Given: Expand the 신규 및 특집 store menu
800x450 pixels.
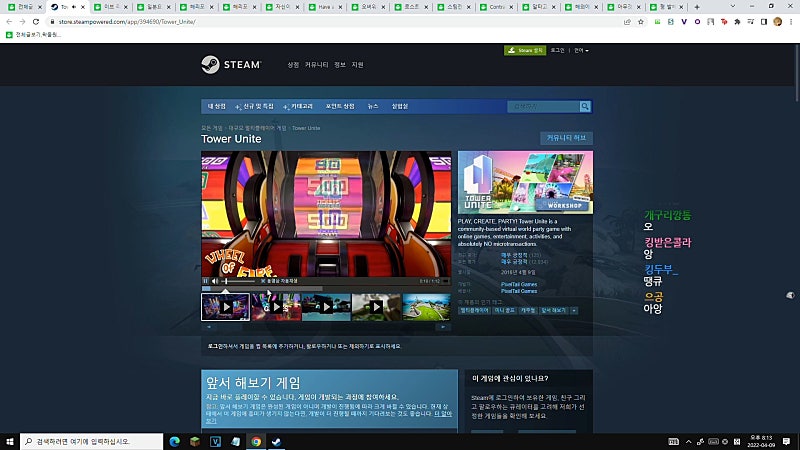Looking at the screenshot, I should coord(254,107).
